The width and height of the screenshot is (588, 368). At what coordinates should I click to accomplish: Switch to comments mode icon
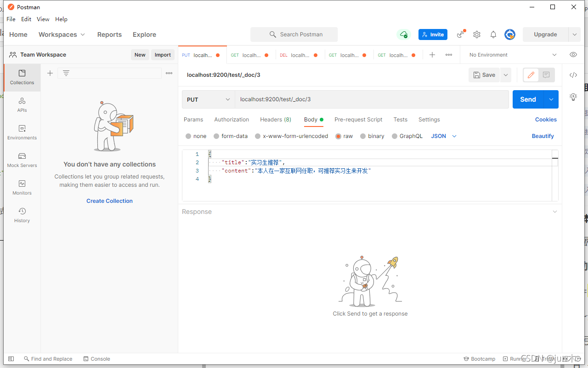(546, 75)
